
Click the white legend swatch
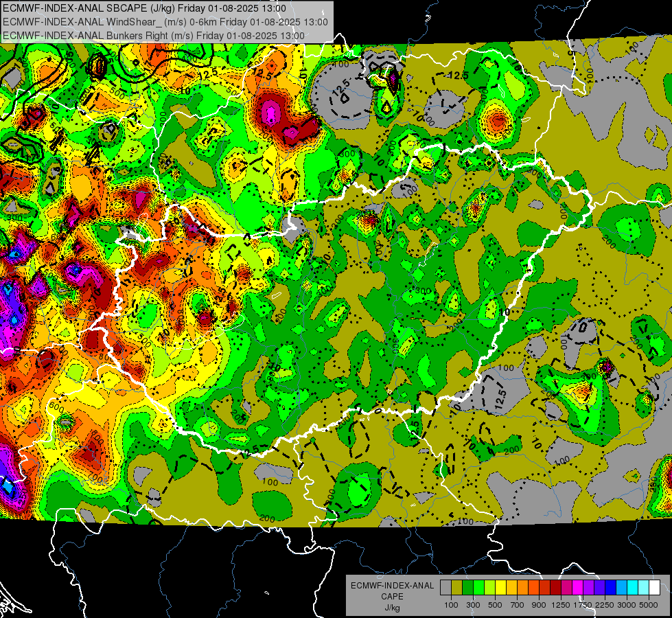click(655, 588)
